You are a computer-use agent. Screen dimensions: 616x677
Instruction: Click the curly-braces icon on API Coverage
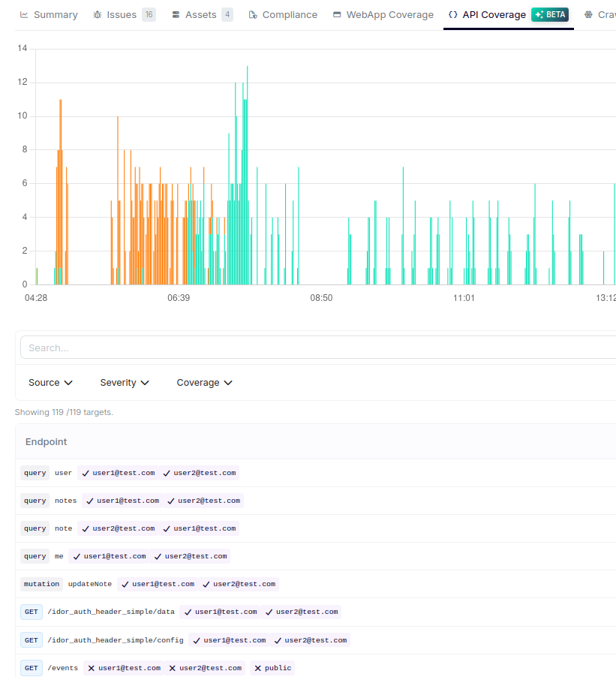[453, 14]
